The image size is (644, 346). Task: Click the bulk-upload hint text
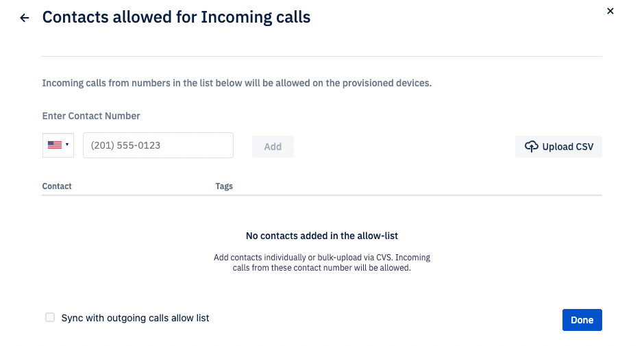(x=322, y=262)
